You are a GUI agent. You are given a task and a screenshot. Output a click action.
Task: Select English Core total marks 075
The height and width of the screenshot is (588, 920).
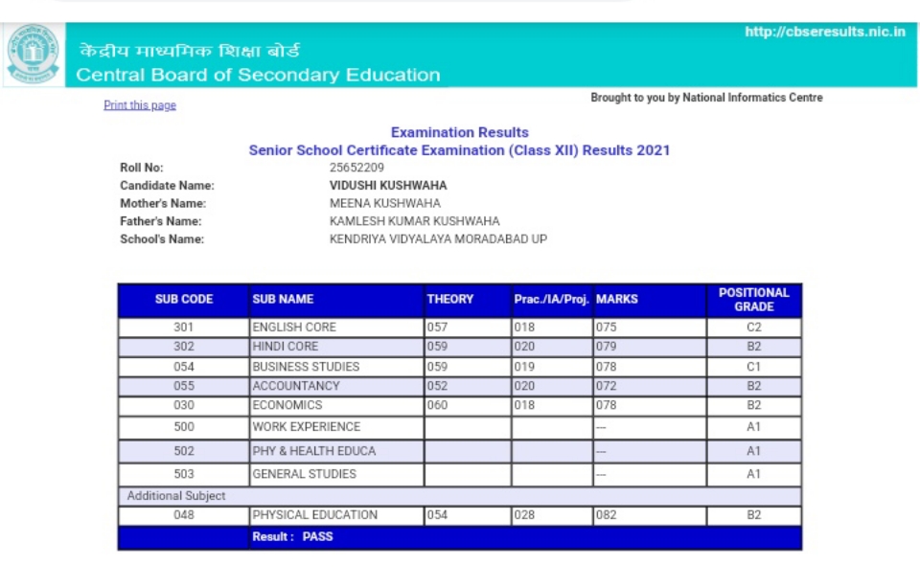point(606,328)
